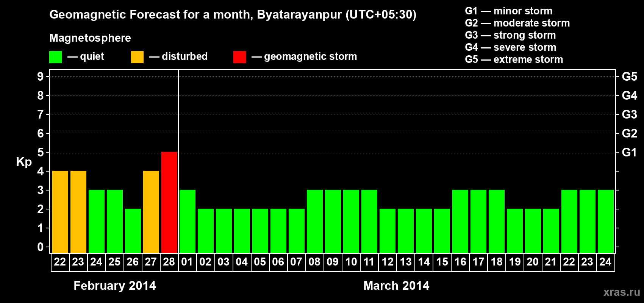
Task: Click the G1 label on the right axis
Action: click(x=629, y=152)
